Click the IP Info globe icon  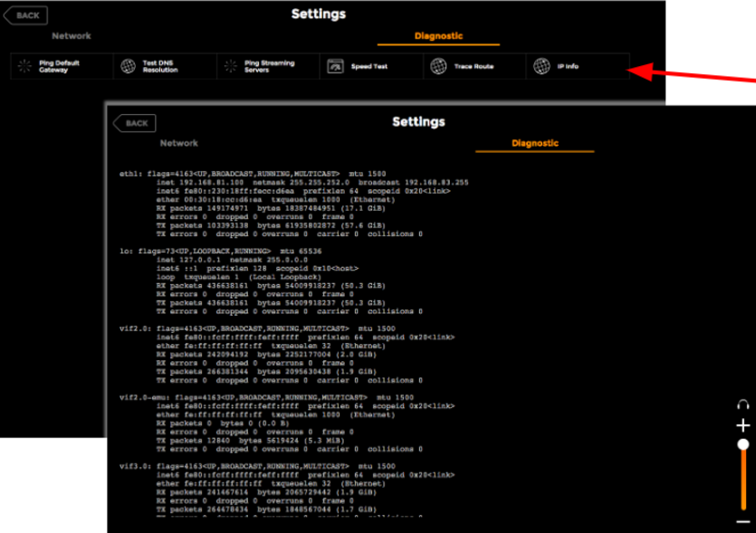click(541, 66)
